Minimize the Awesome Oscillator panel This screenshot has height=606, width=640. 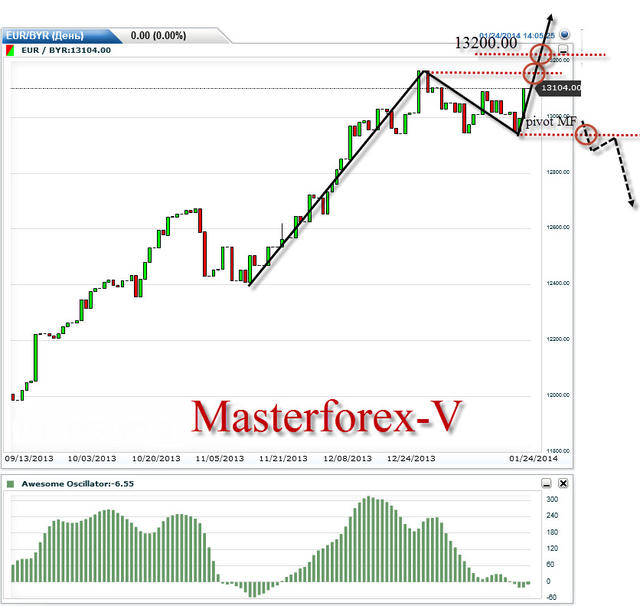546,483
